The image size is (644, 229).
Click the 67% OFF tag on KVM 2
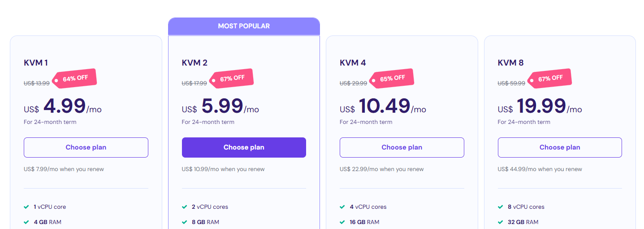(x=232, y=79)
